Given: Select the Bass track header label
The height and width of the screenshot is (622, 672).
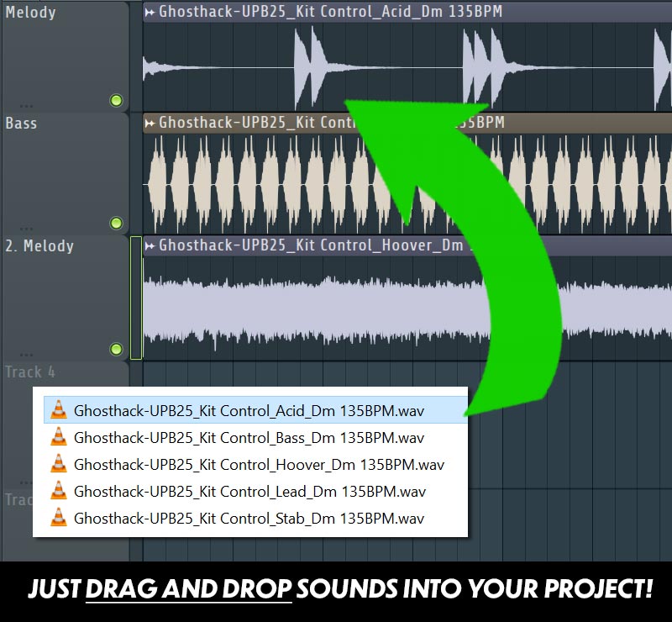Looking at the screenshot, I should tap(21, 123).
